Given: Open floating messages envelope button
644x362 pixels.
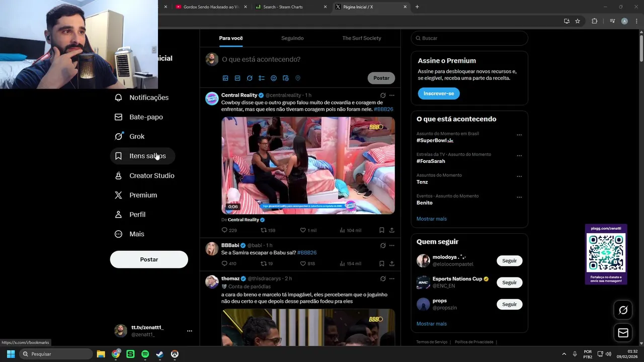Looking at the screenshot, I should (623, 333).
